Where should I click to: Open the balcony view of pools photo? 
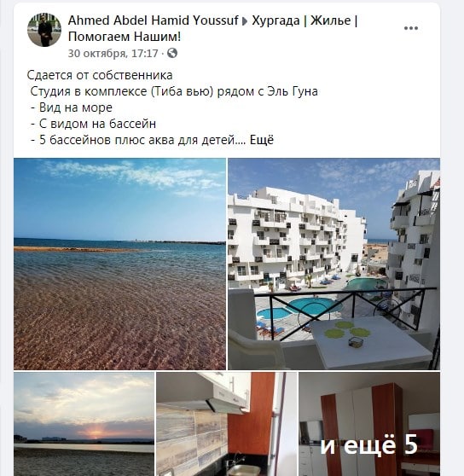[333, 264]
